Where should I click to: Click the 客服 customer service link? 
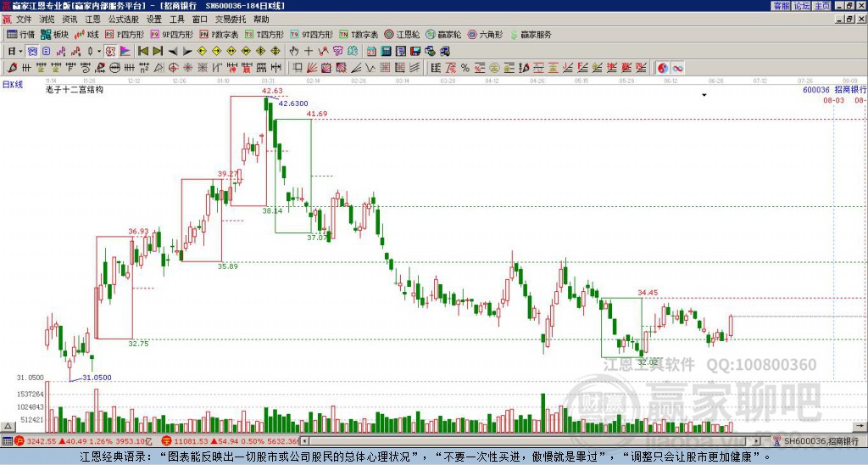click(781, 6)
